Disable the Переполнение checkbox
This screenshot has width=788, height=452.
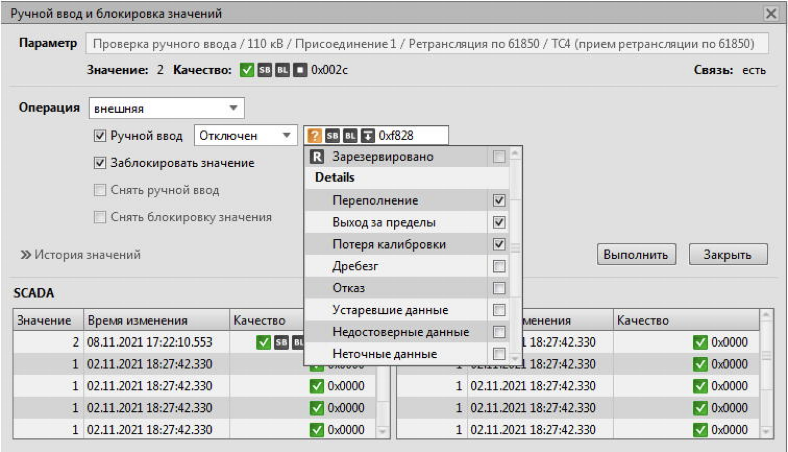[499, 200]
